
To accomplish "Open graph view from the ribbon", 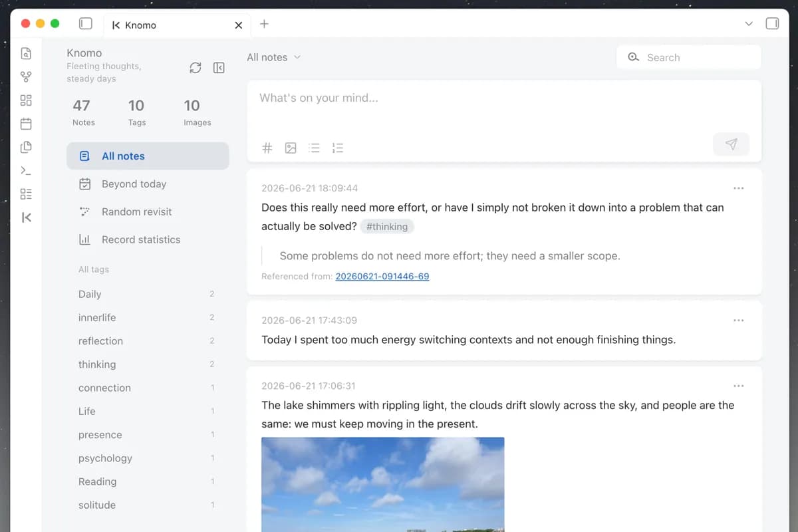I will tap(26, 77).
